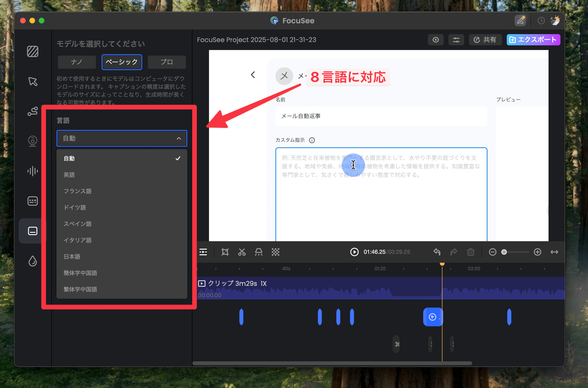Screen dimensions: 588x388
Task: Open the watermark droplet sidebar icon
Action: 33,261
